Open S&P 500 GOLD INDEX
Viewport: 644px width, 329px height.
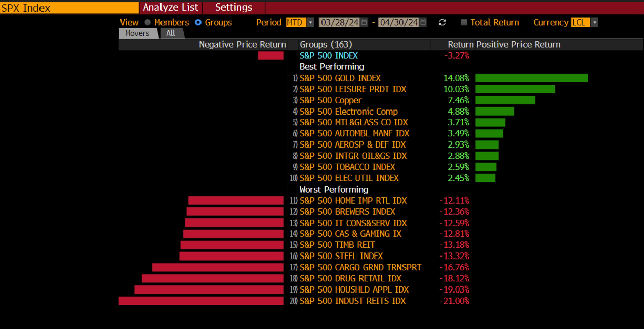point(340,78)
